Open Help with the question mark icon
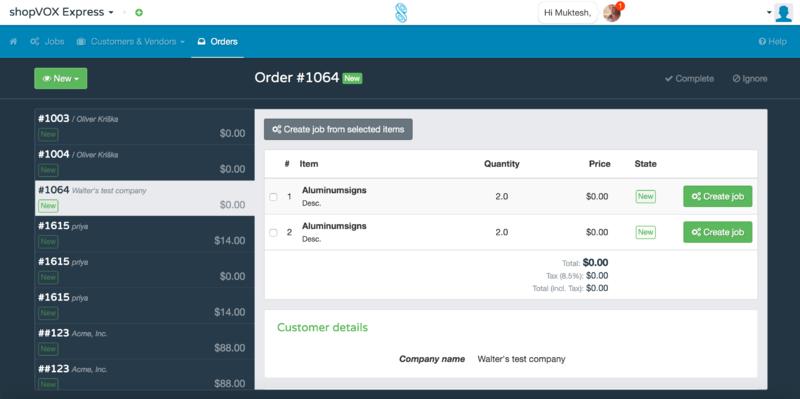Image resolution: width=800 pixels, height=399 pixels. coord(772,42)
